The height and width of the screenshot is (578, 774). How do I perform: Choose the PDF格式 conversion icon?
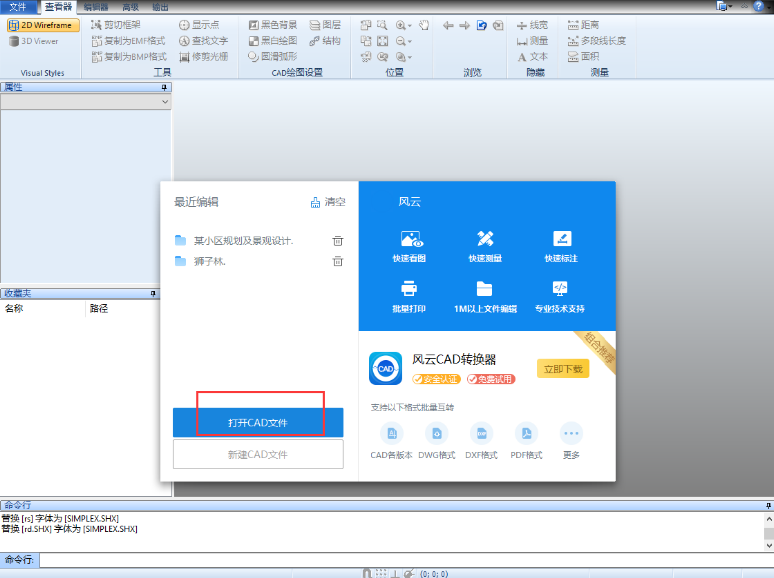(x=526, y=433)
